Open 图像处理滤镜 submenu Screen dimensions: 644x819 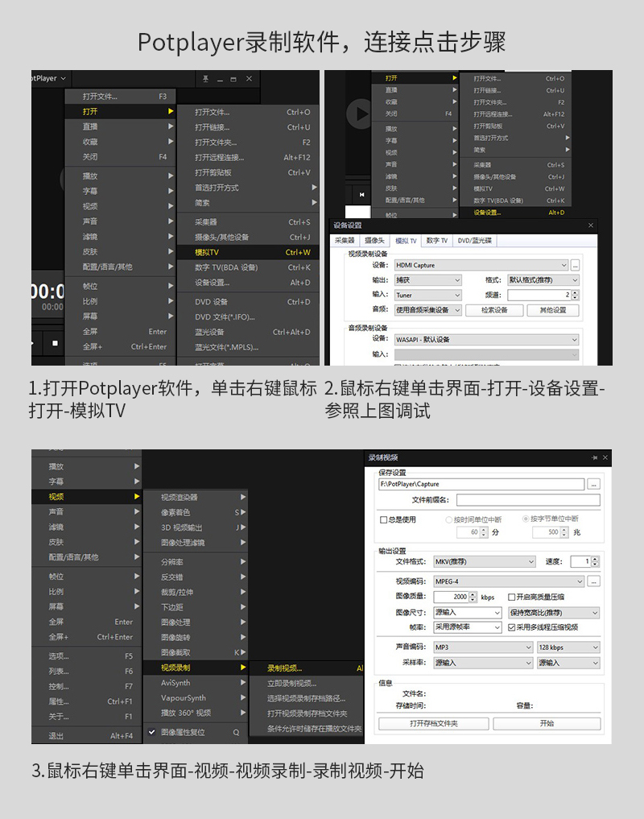pyautogui.click(x=196, y=543)
